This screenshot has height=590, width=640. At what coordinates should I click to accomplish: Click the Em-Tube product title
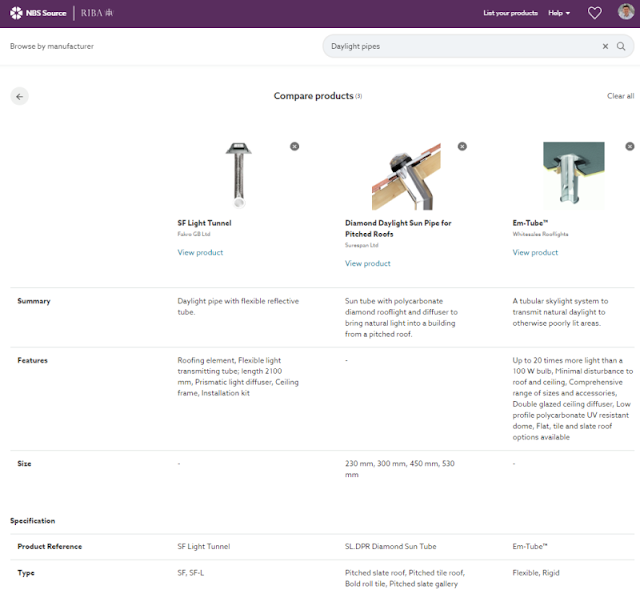tap(530, 223)
